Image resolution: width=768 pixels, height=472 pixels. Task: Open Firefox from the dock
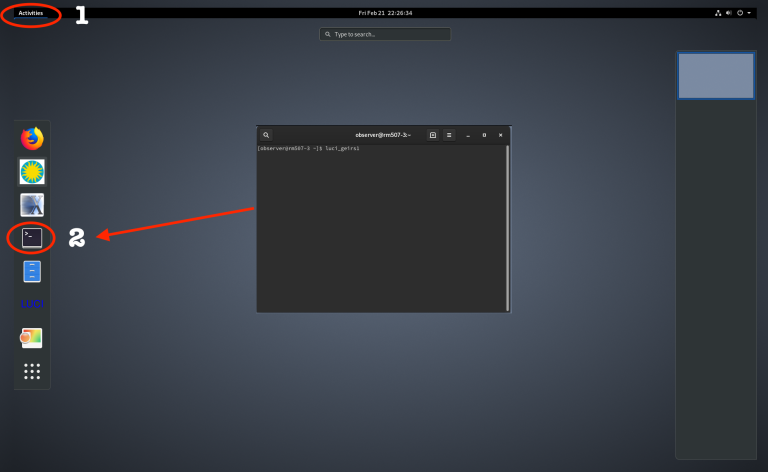coord(32,139)
